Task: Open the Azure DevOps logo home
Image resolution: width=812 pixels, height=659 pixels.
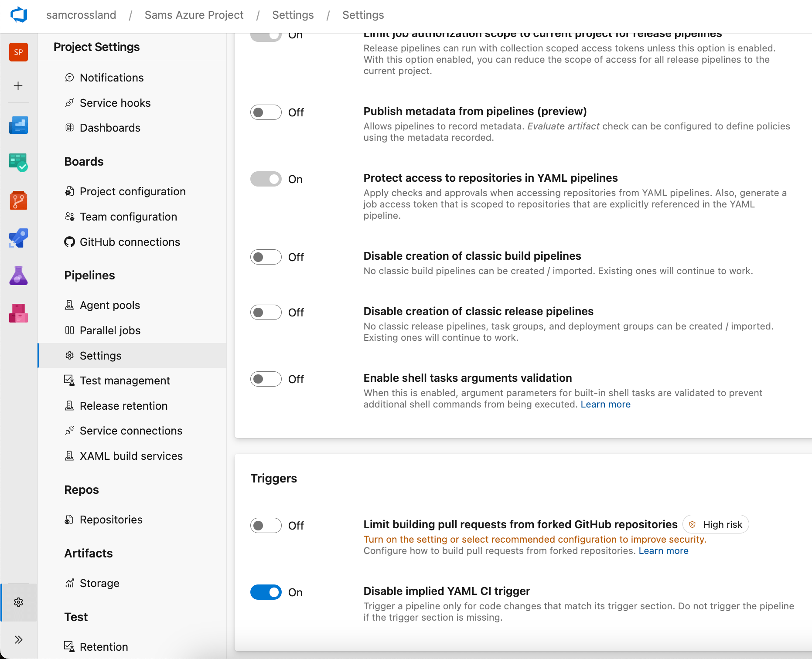Action: [19, 15]
